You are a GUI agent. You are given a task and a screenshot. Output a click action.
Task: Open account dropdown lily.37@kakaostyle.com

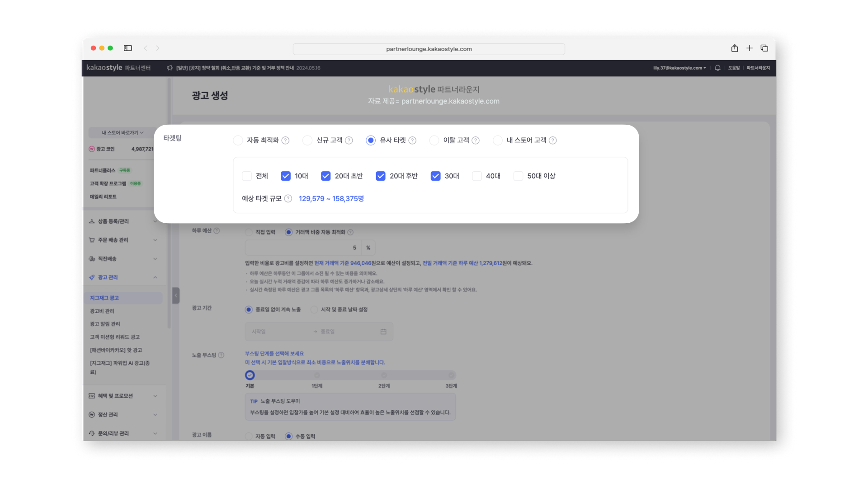679,68
